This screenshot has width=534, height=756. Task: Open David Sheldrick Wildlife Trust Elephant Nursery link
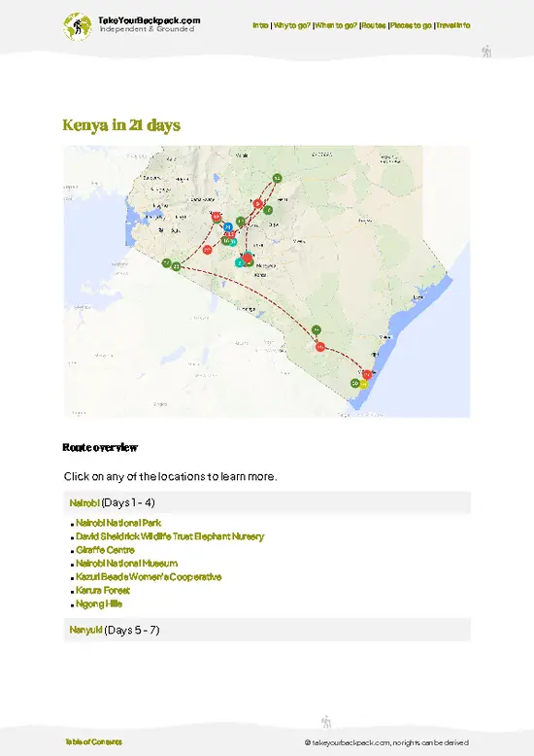pos(170,536)
